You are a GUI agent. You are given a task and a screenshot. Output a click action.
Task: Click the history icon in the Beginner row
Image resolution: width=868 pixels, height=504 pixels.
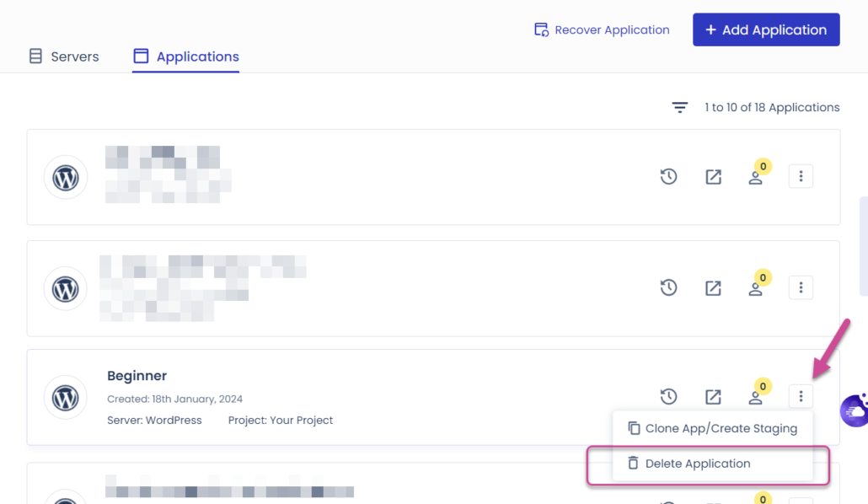(x=669, y=397)
